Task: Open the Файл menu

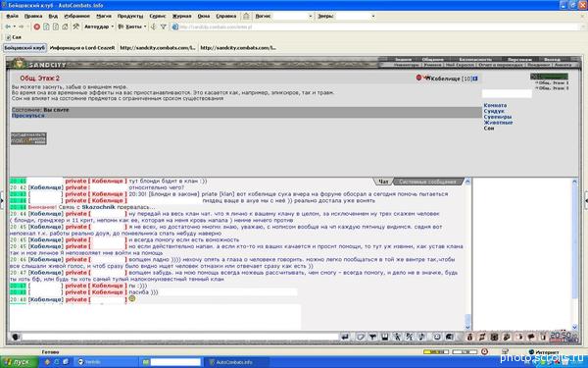Action: pos(13,16)
